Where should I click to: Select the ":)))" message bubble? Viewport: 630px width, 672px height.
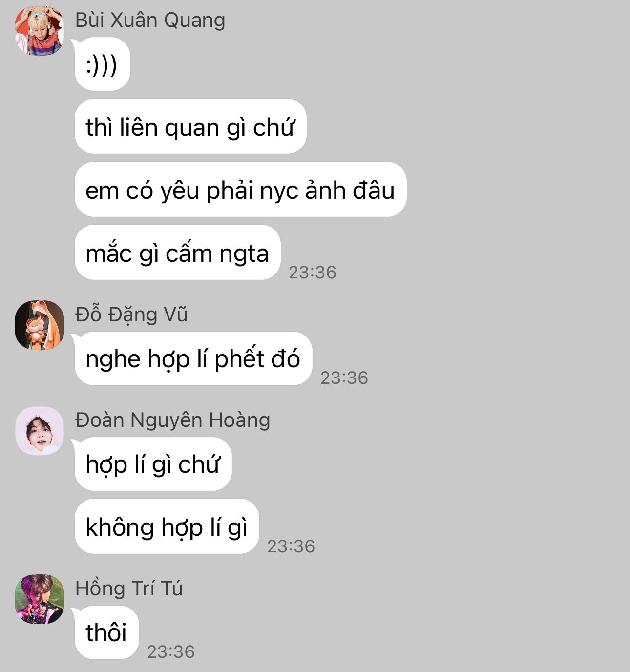pos(103,64)
